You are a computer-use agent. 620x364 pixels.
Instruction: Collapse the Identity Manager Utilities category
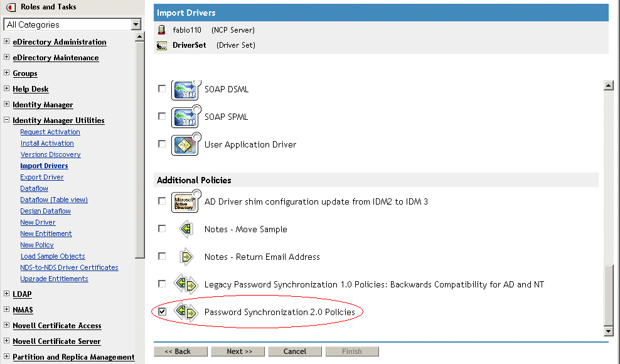pos(6,120)
